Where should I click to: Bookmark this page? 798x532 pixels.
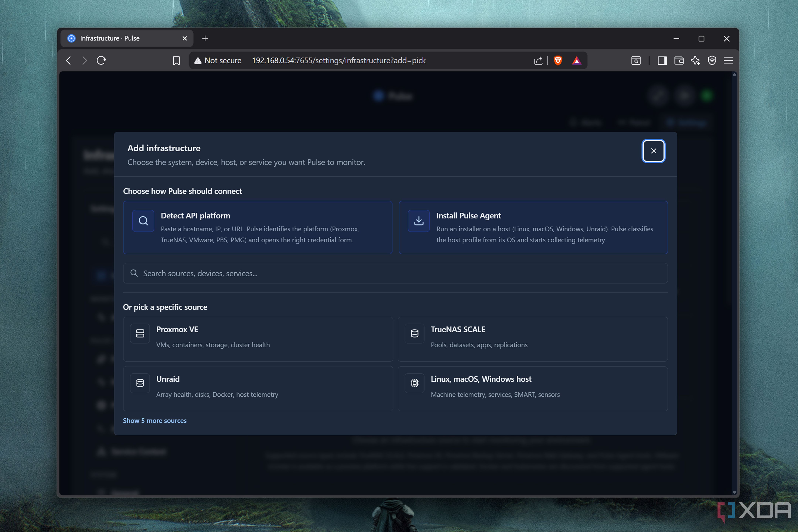176,60
